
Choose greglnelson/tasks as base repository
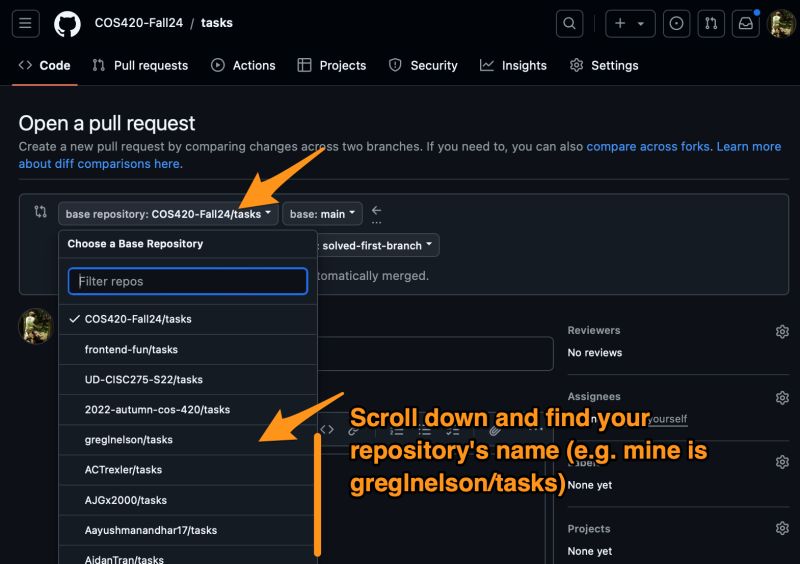click(188, 440)
